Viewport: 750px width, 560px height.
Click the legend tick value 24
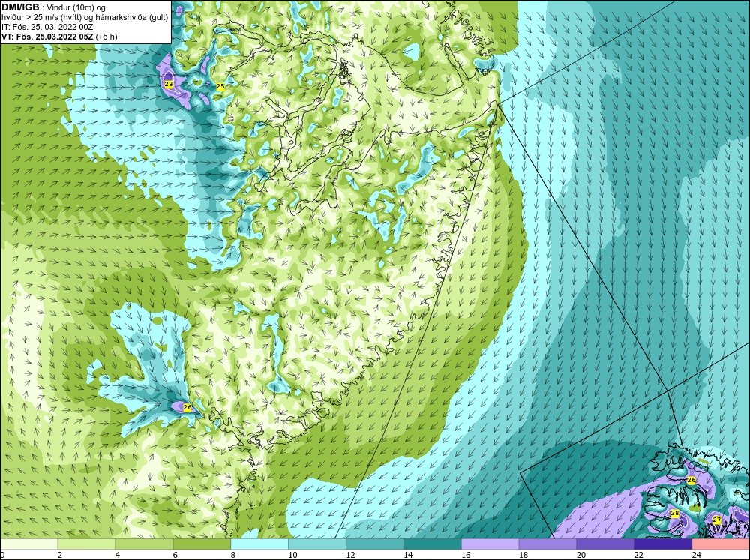(x=697, y=555)
